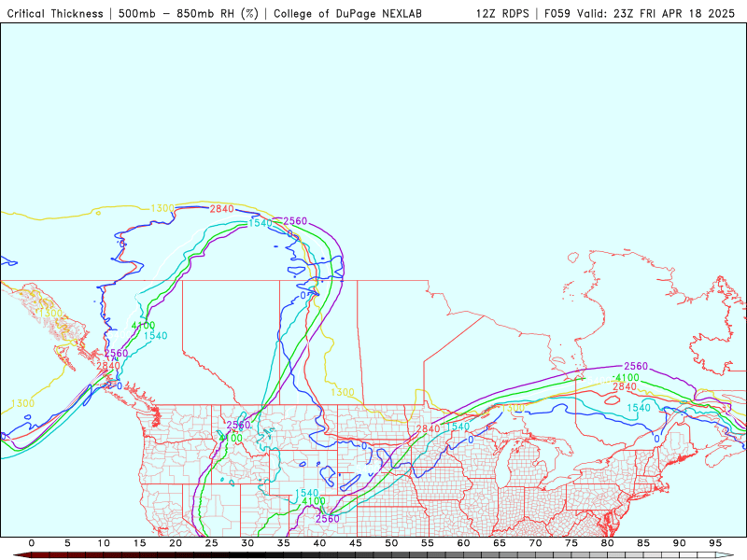Click the colorbar tick label 45

(x=356, y=543)
